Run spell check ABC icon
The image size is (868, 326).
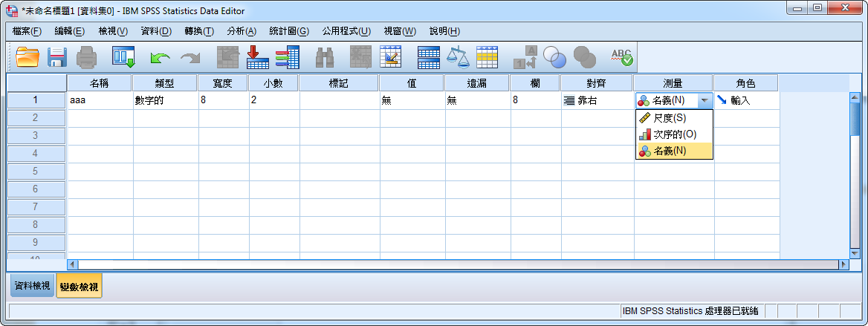coord(621,56)
